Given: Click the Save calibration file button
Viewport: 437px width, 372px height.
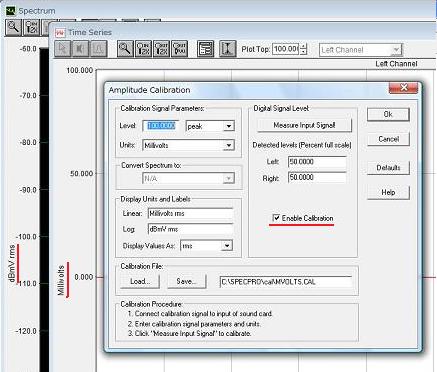Looking at the screenshot, I should tap(186, 282).
